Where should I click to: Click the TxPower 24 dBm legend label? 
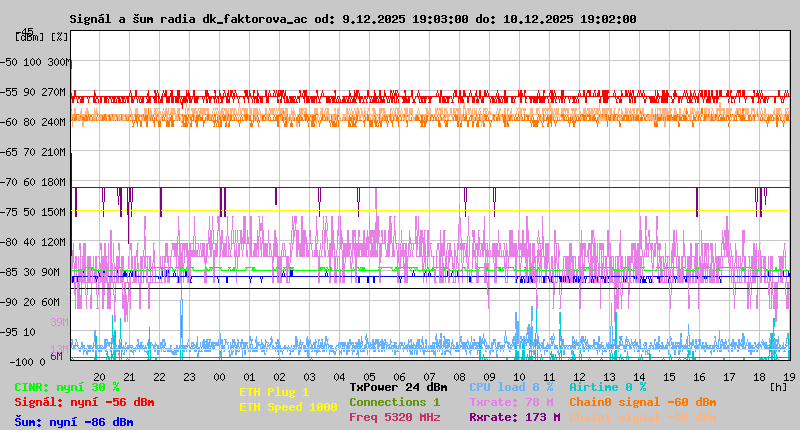coord(398,387)
